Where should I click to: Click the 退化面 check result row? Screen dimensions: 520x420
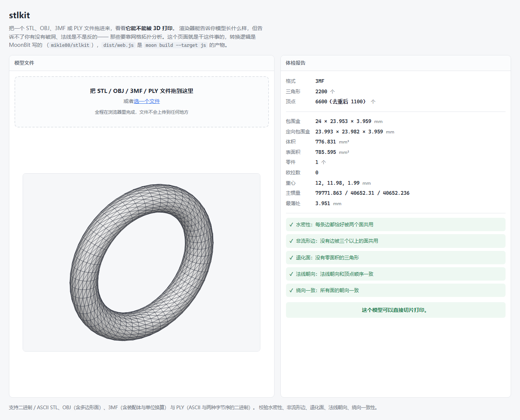(396, 258)
